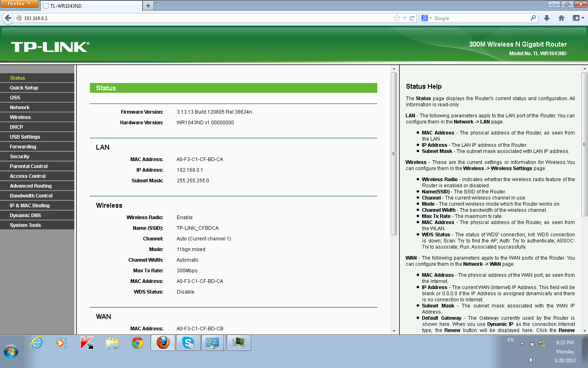
Task: Click the SSID value TP-LINK_CFBDCA
Action: [x=198, y=228]
